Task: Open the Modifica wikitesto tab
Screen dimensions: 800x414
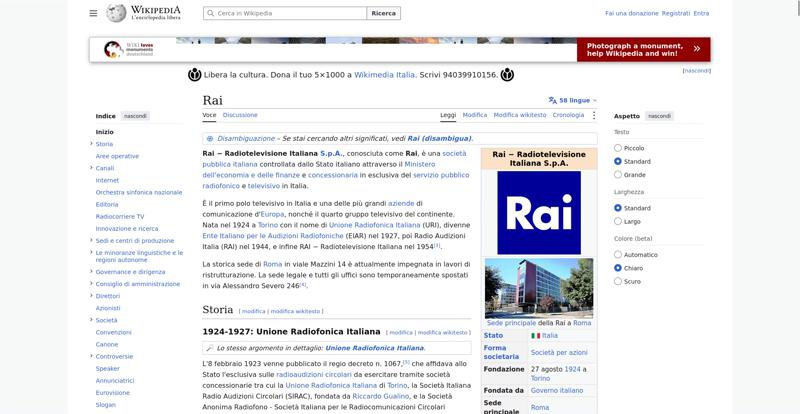Action: coord(520,115)
